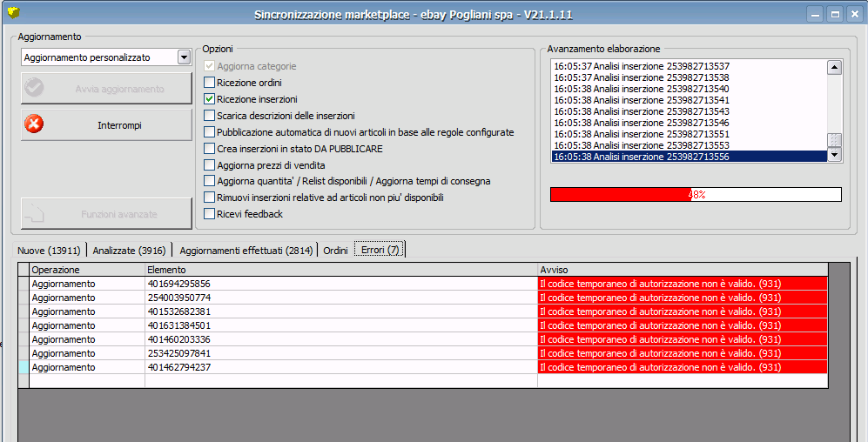Enable Scarica descrizioni delle inserzioni

coord(209,116)
